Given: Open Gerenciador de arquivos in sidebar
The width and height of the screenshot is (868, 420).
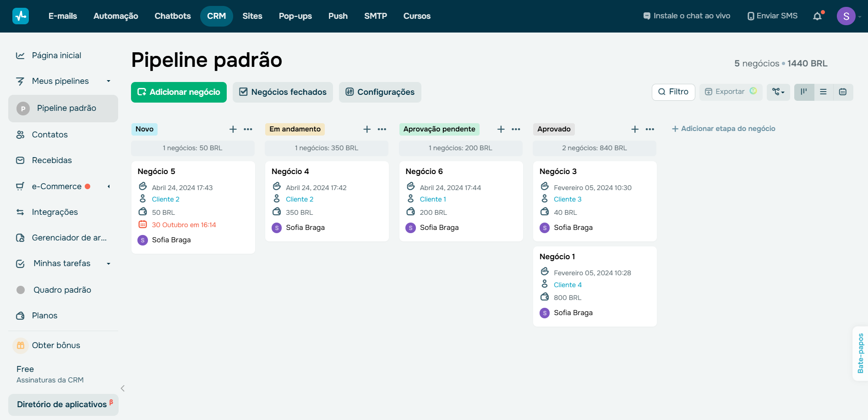Looking at the screenshot, I should coord(69,238).
